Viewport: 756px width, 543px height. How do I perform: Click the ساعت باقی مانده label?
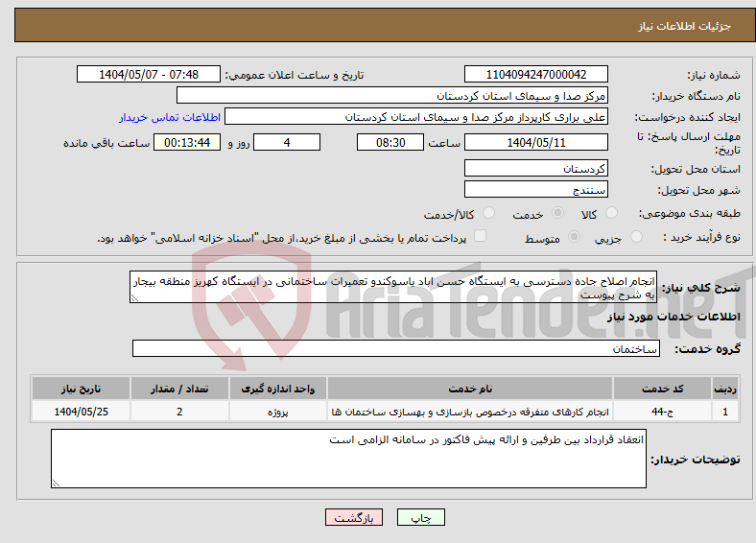pyautogui.click(x=106, y=143)
